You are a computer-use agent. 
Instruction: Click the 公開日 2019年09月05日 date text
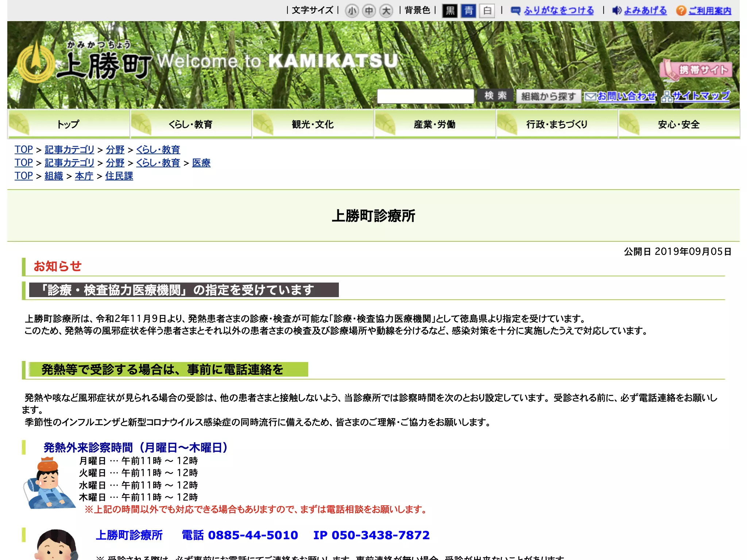(x=678, y=252)
